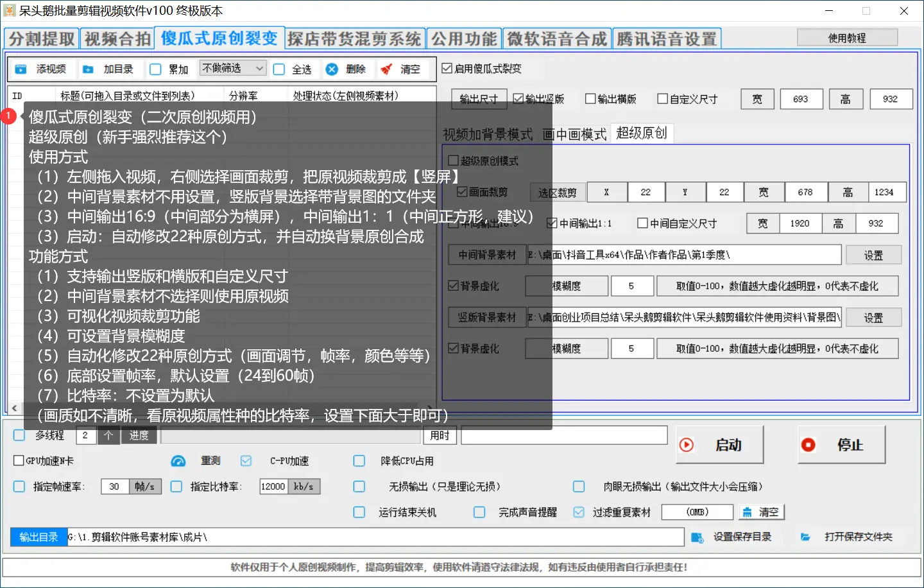Open the 使用教程 tutorial
Viewport: 924px width, 588px height.
848,37
